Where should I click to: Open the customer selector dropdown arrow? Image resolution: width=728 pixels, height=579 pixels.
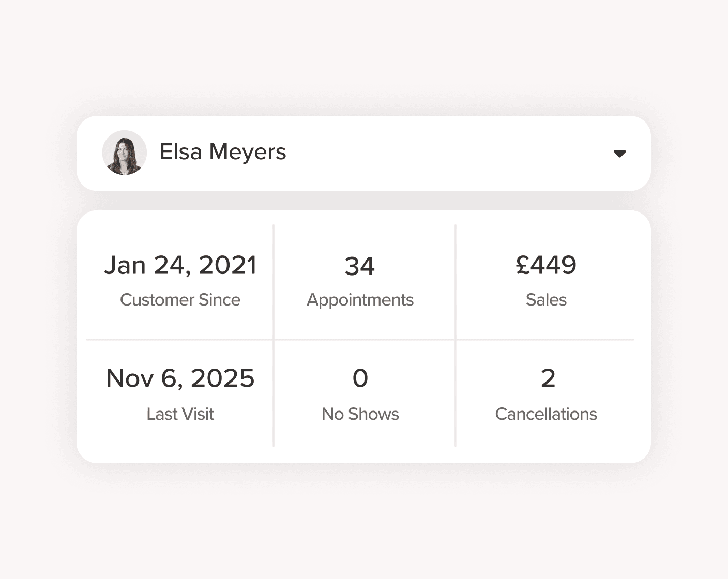619,154
